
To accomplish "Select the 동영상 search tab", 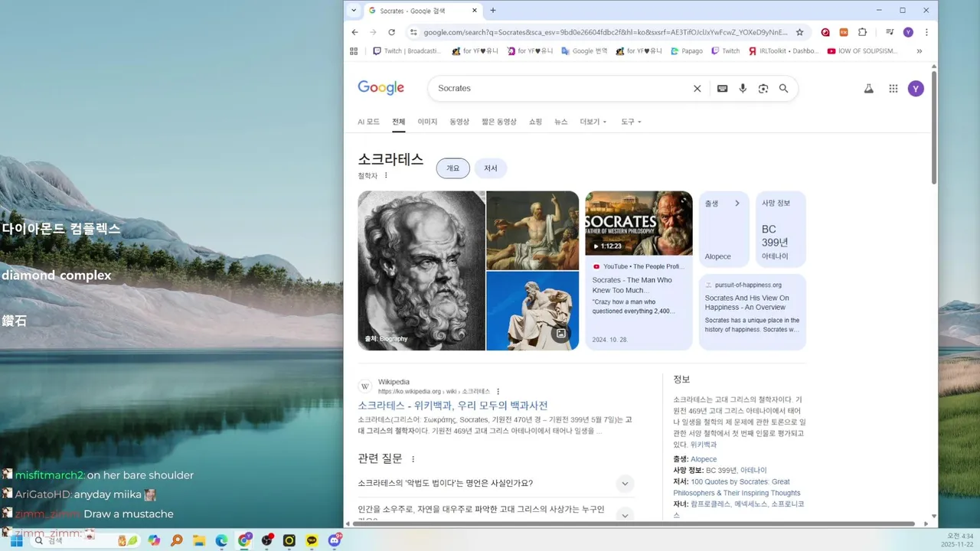I will tap(459, 122).
